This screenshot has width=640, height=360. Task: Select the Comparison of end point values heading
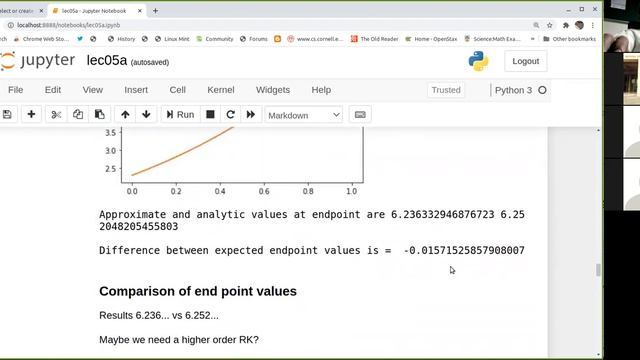pyautogui.click(x=198, y=291)
